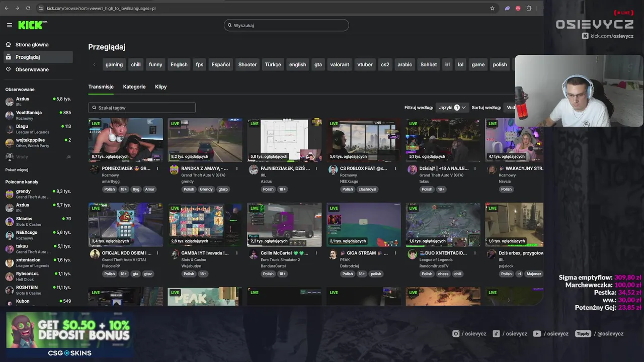Filter by the chill tag
This screenshot has height=362, width=644.
136,64
